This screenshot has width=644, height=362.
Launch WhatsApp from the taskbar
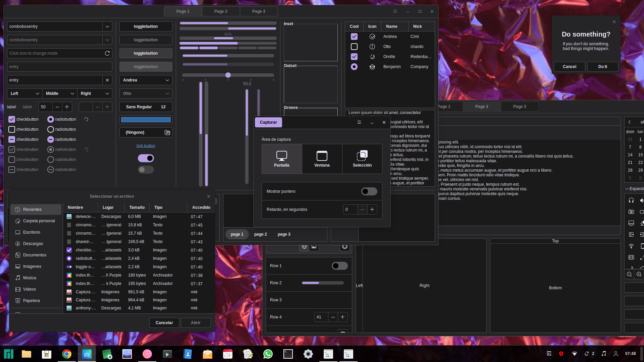268,354
